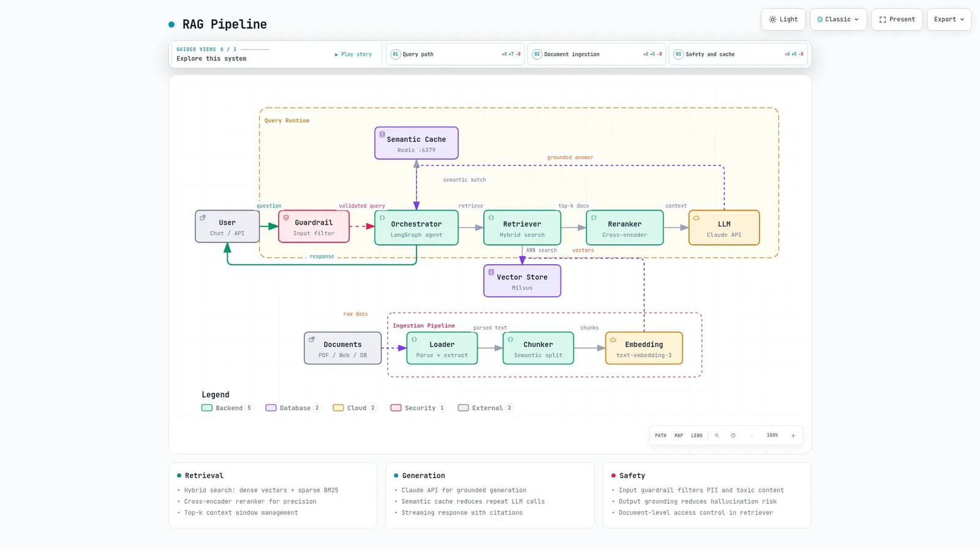Zoom in with the plus icon
Viewport: 980px width, 551px height.
[x=793, y=435]
